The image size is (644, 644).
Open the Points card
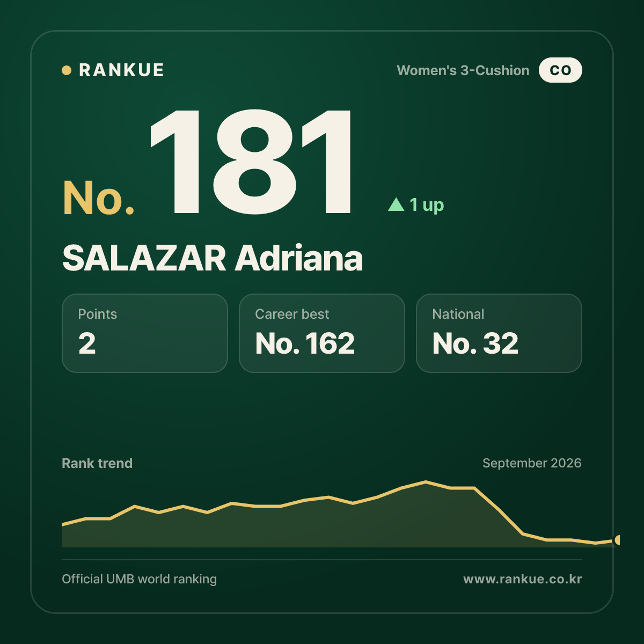tap(145, 333)
